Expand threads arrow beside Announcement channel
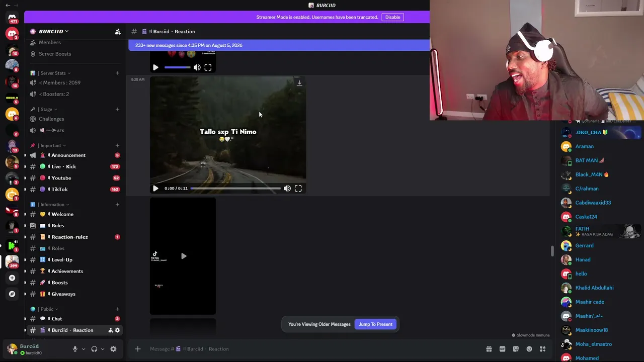The width and height of the screenshot is (644, 362). point(25,155)
